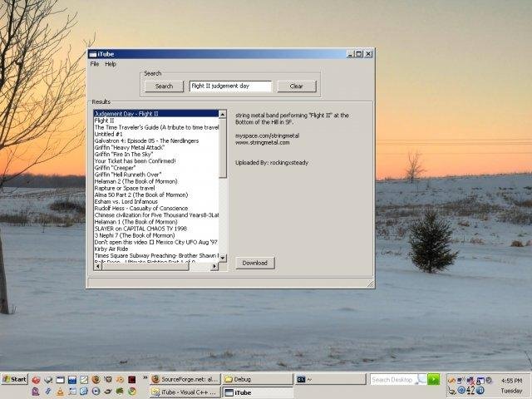Launch Windows Media Player from quick launch
The height and width of the screenshot is (399, 532).
tap(96, 392)
